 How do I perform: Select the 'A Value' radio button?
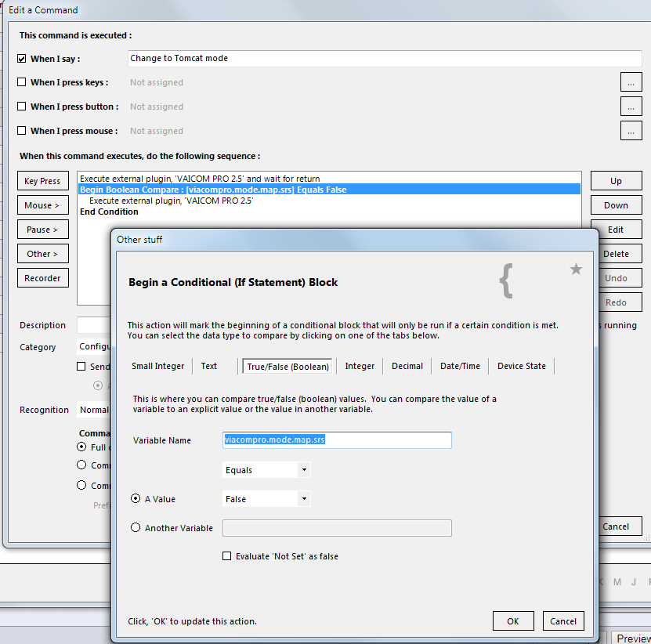coord(136,498)
